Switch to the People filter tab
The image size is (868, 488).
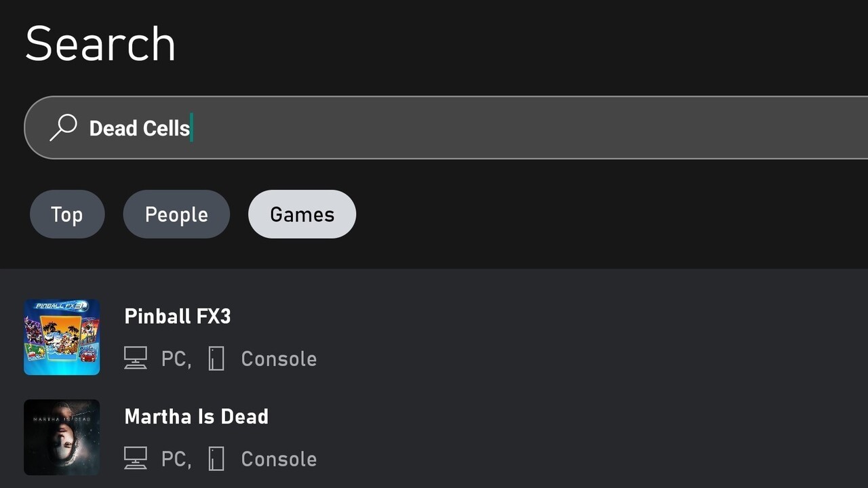(176, 214)
